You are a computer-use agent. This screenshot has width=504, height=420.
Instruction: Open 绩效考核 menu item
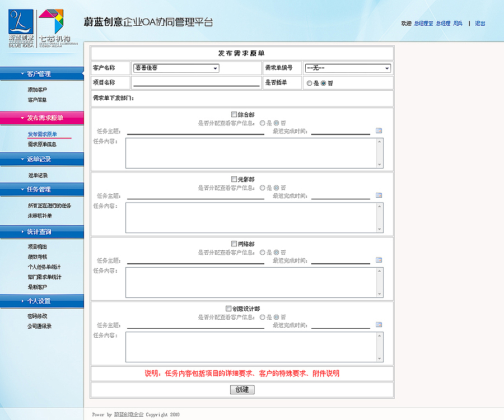(x=38, y=256)
